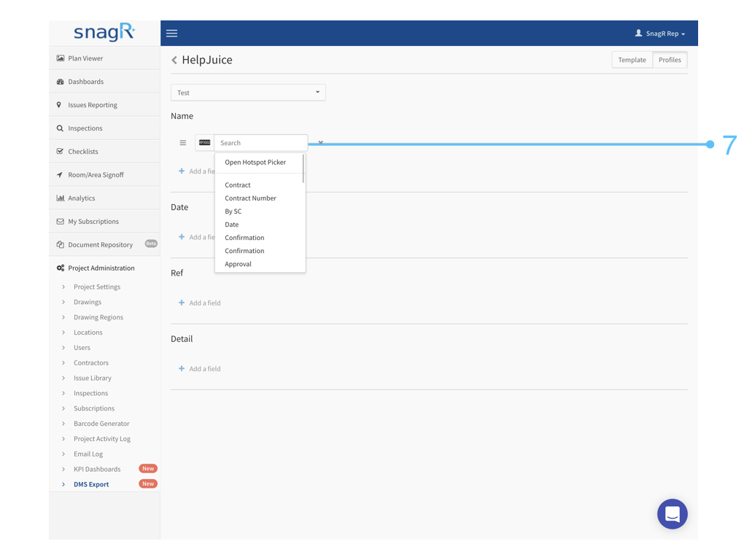747x560 pixels.
Task: Open Plan Viewer in sidebar
Action: click(104, 58)
